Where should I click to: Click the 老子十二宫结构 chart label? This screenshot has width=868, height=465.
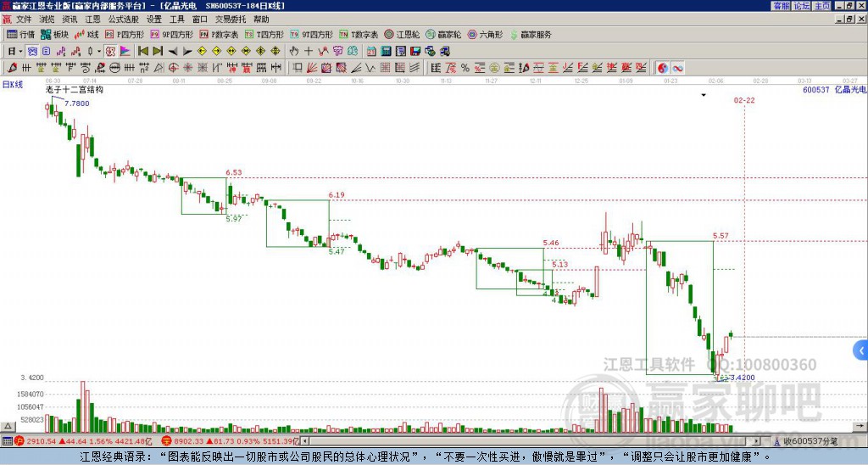pyautogui.click(x=75, y=89)
